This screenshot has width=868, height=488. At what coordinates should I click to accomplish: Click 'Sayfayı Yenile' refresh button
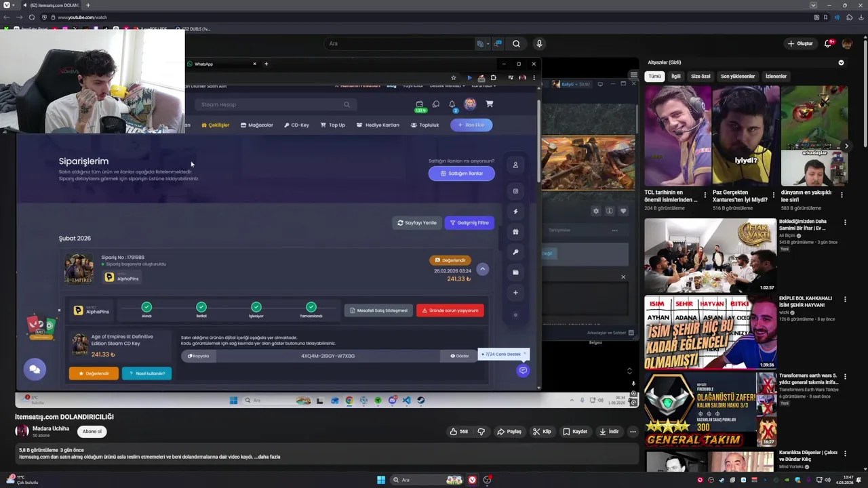point(417,222)
